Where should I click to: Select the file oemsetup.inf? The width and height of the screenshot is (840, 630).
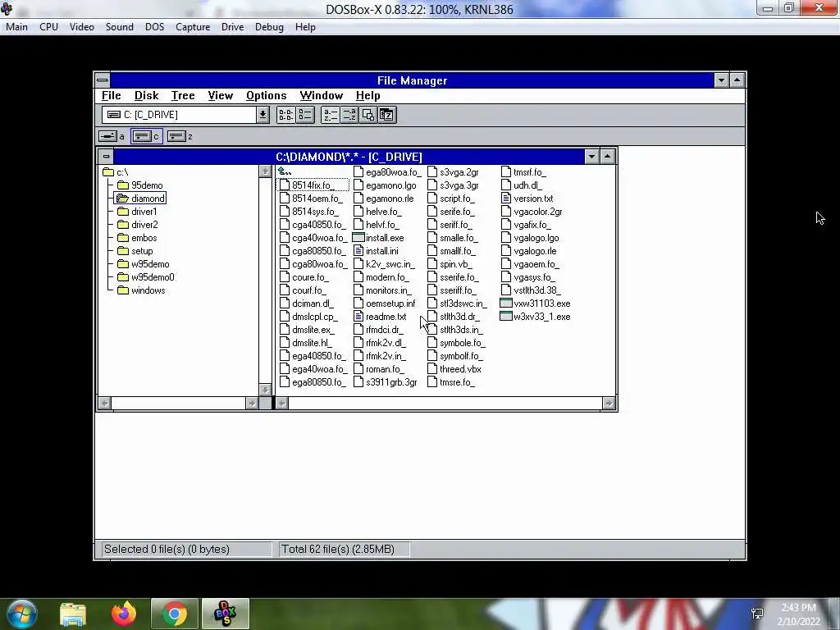click(385, 304)
